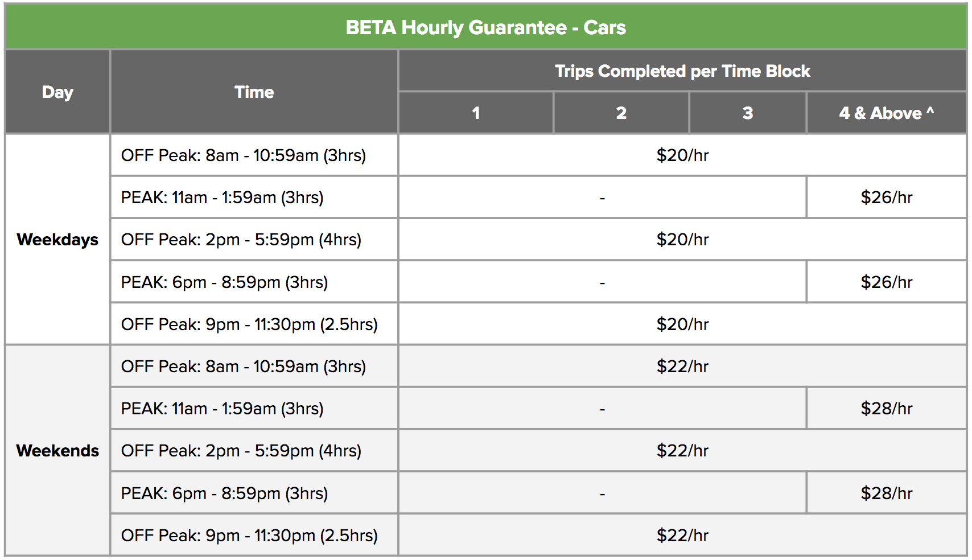Click the BETA Hourly Guarantee - Cars title

pyautogui.click(x=485, y=27)
